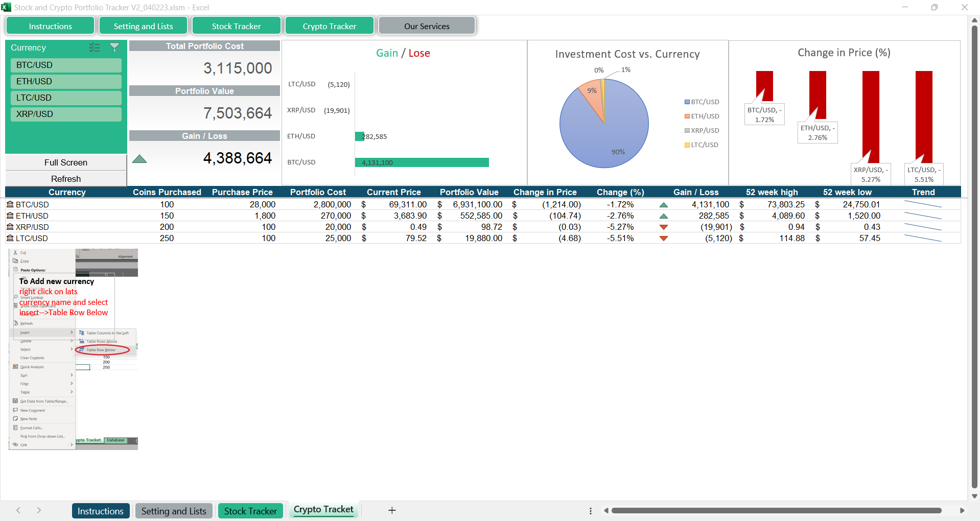Toggle ETH/USD slicer filter
This screenshot has height=521, width=980.
66,81
